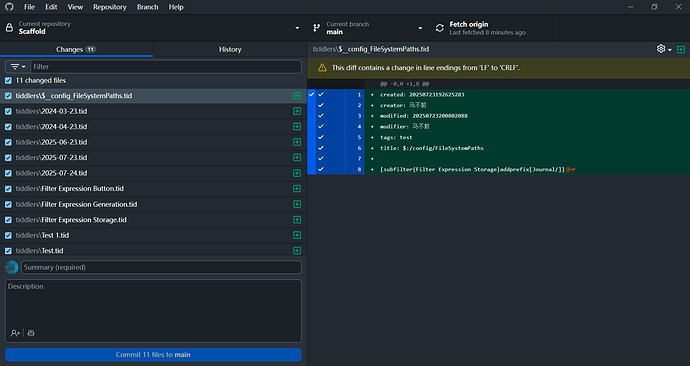Click the GitHub Desktop logo icon

9,7
